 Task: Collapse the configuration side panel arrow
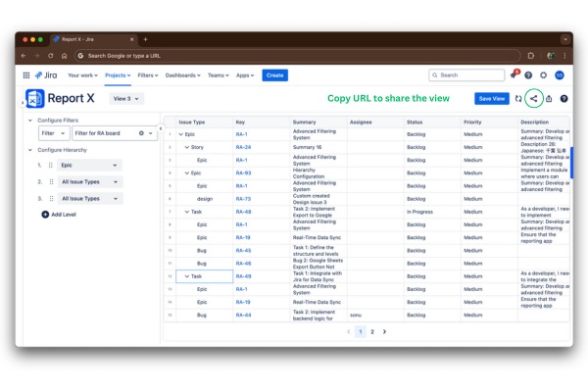(x=161, y=128)
